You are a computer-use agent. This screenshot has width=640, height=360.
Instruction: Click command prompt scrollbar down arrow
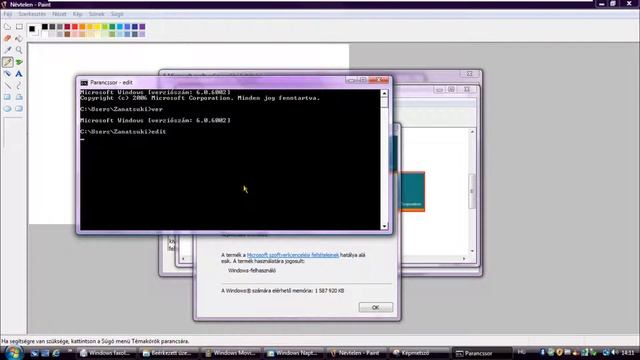click(384, 226)
